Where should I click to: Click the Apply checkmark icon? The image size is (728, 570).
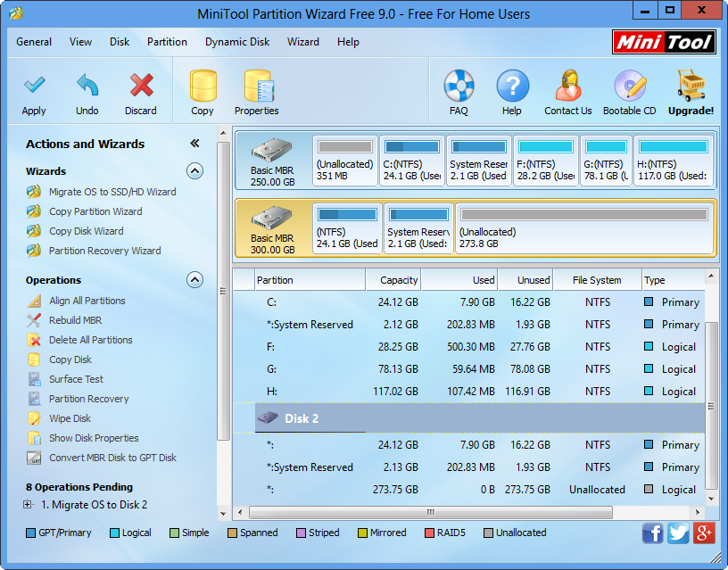click(34, 85)
